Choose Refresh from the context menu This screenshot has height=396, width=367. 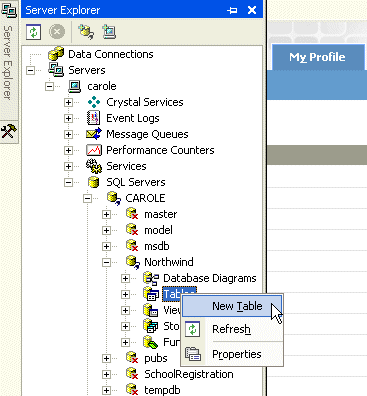point(232,329)
